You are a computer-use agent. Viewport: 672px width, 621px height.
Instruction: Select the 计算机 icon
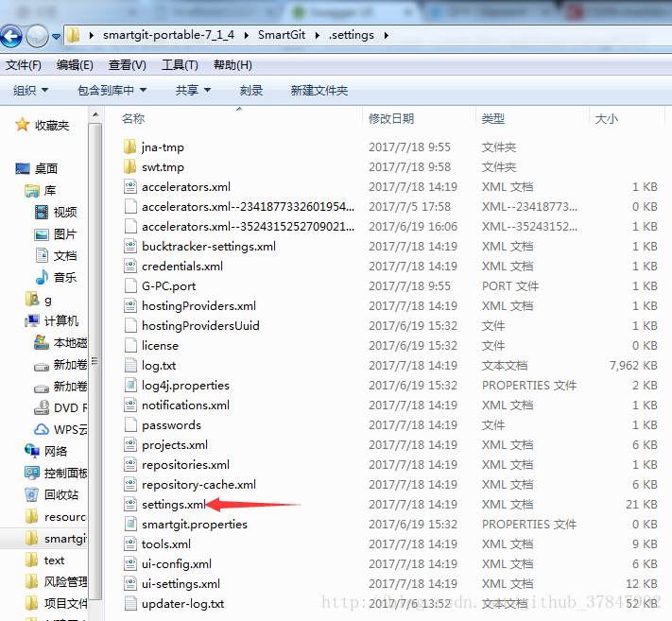tap(32, 321)
